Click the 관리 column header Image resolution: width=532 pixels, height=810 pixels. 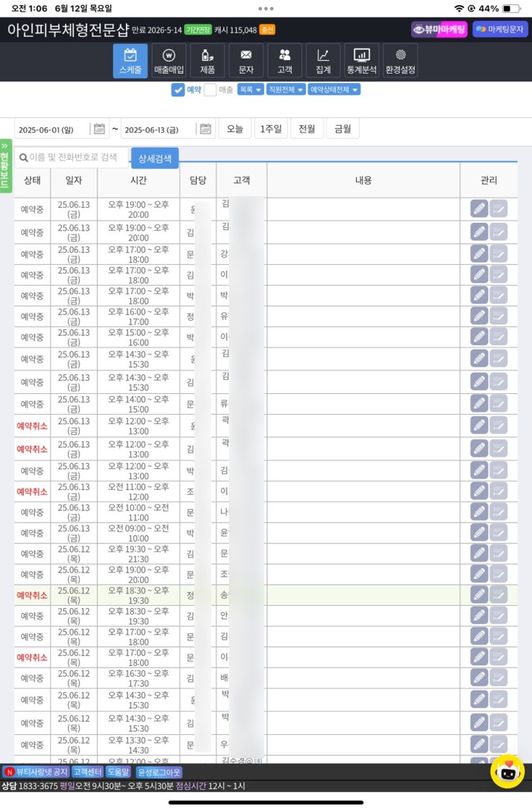click(488, 180)
